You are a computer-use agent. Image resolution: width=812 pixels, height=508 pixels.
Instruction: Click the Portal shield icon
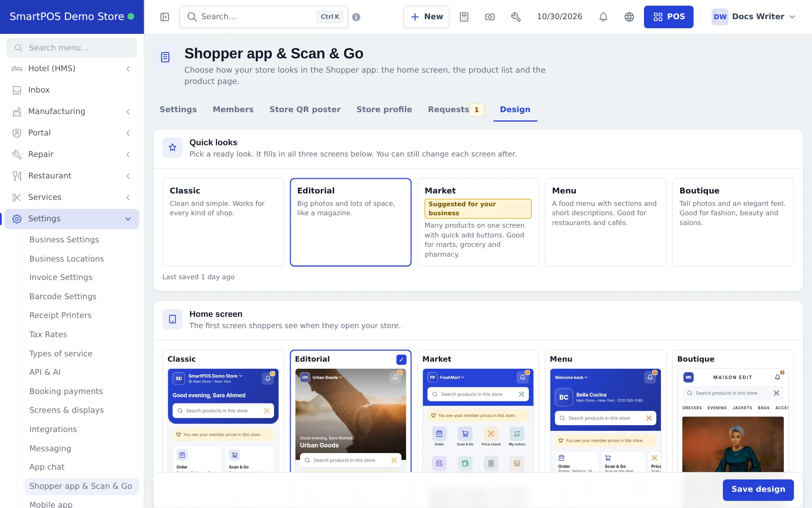tap(17, 133)
